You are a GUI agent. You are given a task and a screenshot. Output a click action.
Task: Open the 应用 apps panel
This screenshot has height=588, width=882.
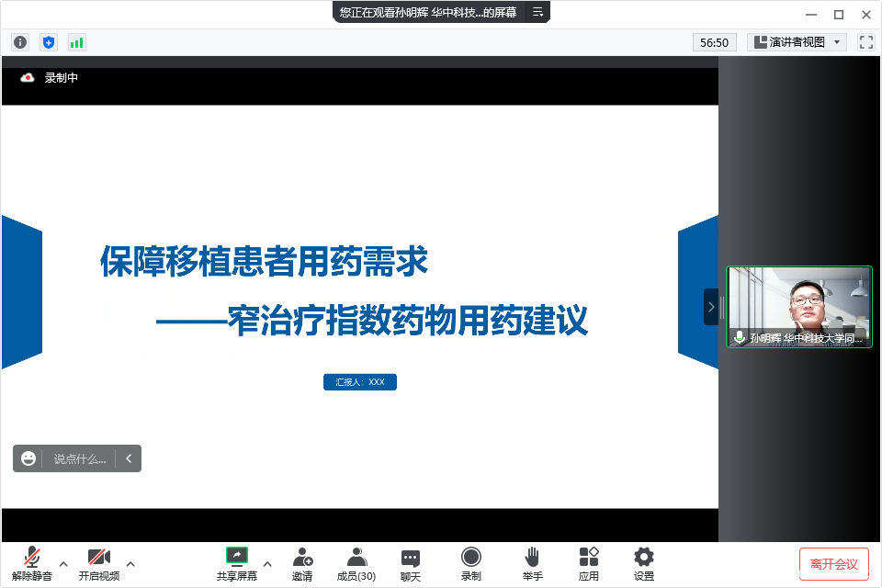(x=588, y=563)
